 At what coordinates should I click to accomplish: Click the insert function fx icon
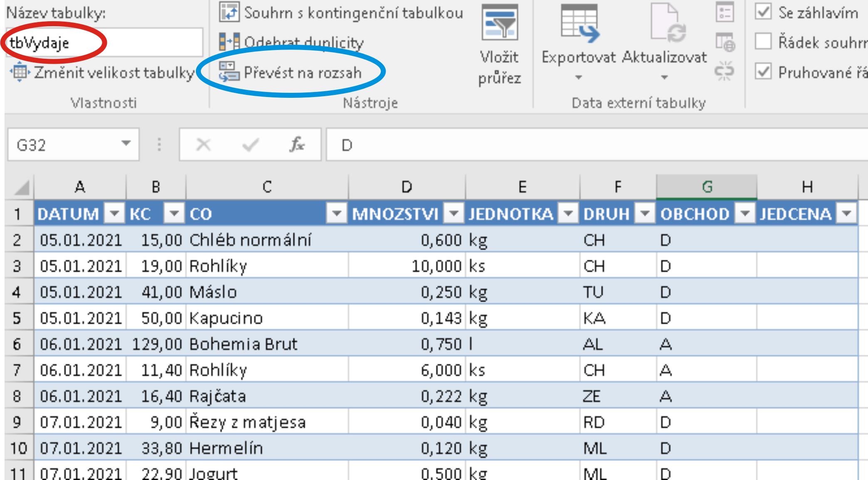coord(297,145)
